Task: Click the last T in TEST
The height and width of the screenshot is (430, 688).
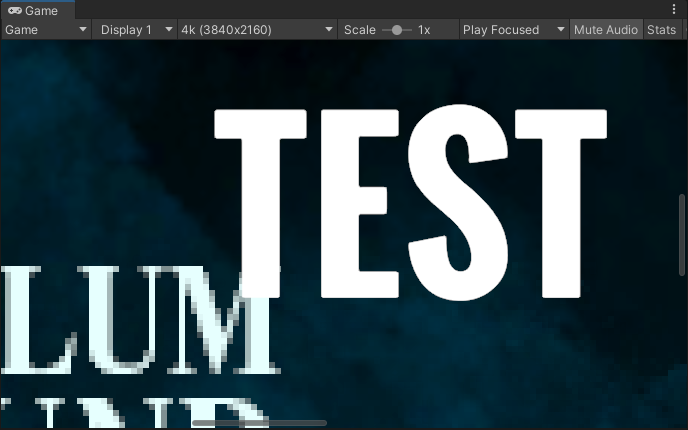Action: tap(559, 200)
